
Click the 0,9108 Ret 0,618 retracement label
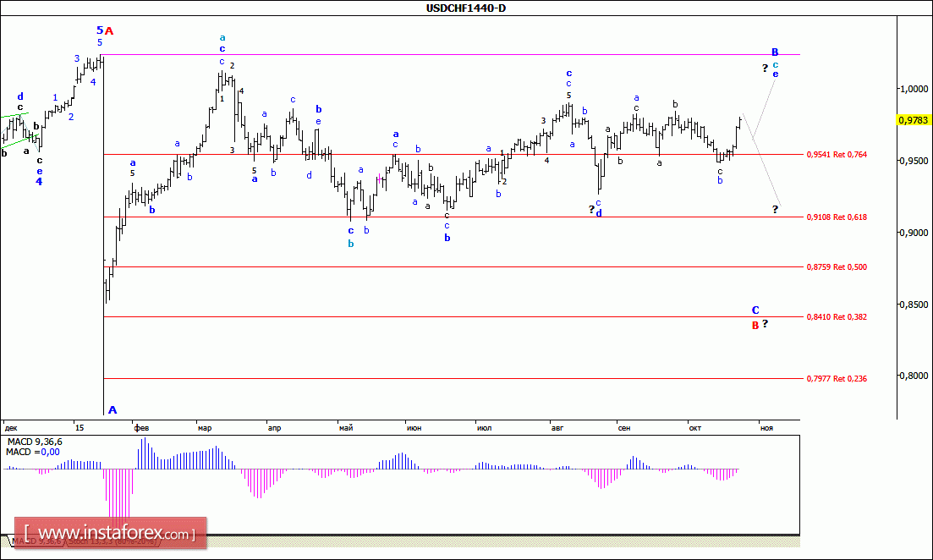tap(836, 217)
